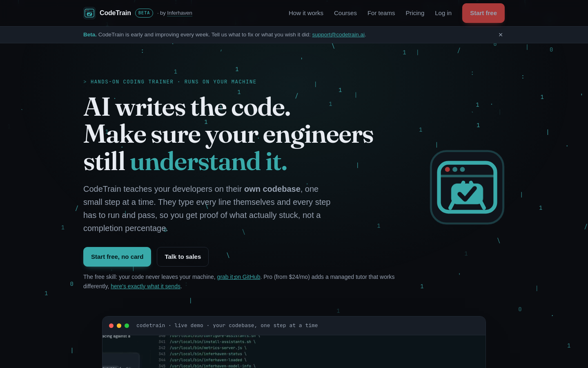The width and height of the screenshot is (588, 368).
Task: Click the Start free, no card button
Action: [117, 257]
